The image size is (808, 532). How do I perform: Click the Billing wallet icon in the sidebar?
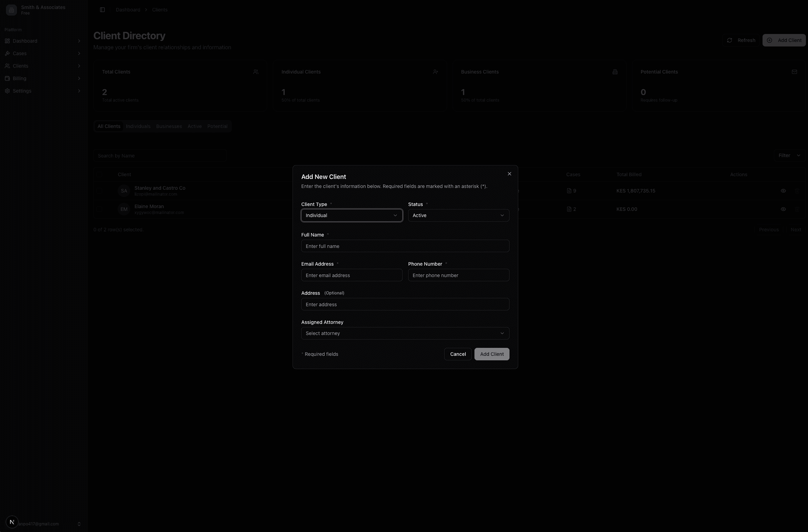coord(7,78)
